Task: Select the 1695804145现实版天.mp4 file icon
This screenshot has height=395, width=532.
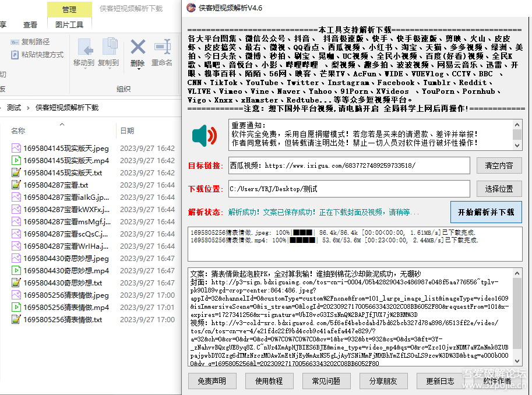Action: (16, 161)
